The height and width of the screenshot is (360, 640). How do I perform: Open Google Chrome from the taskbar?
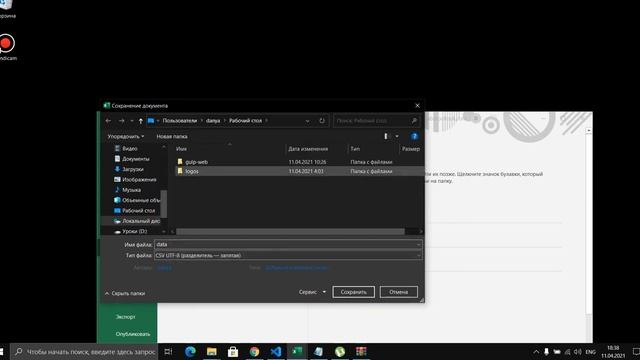pyautogui.click(x=254, y=351)
